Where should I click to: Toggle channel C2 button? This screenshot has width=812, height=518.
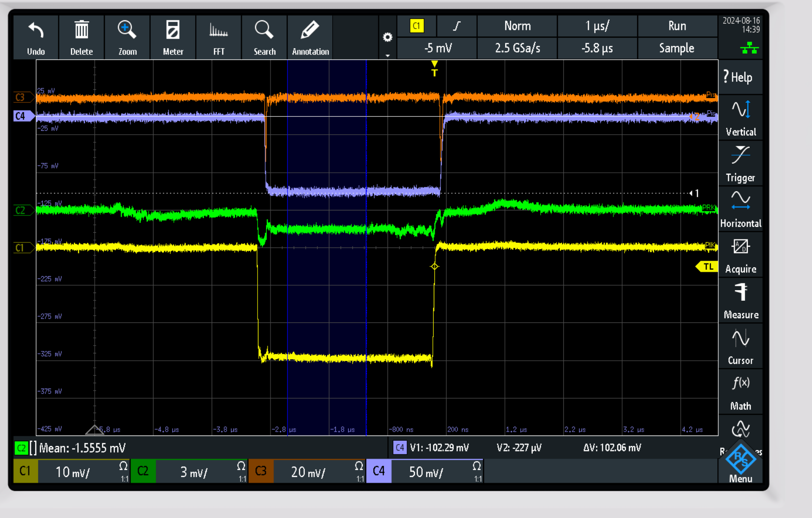click(x=143, y=471)
